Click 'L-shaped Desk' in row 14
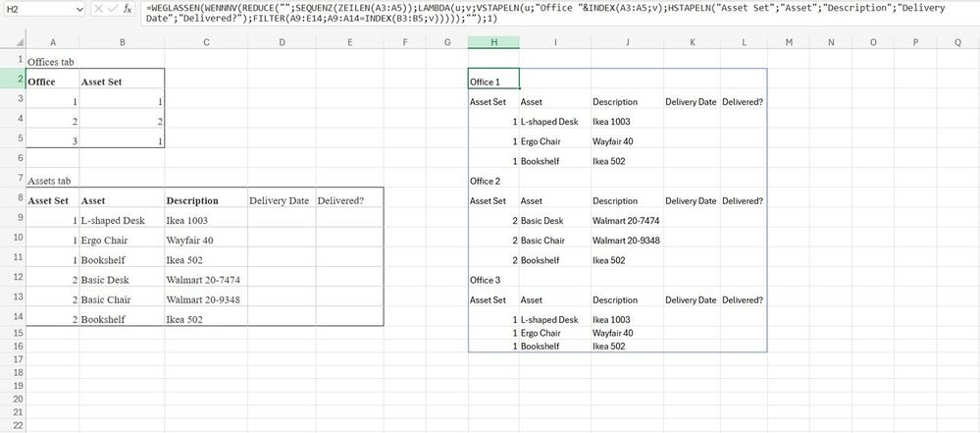The width and height of the screenshot is (980, 433). (x=555, y=316)
